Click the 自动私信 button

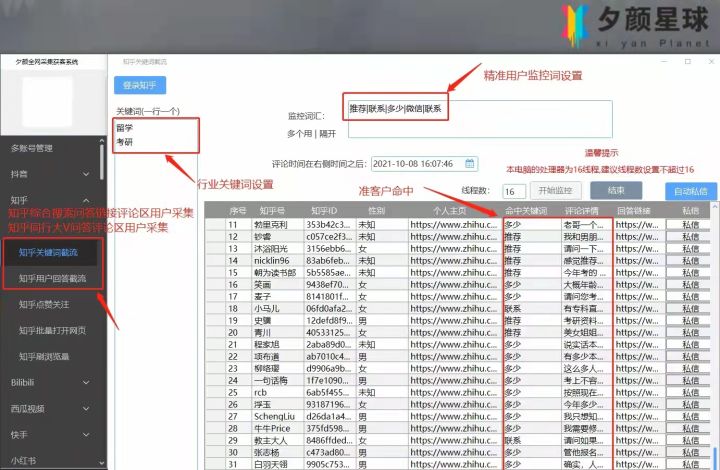tap(691, 190)
